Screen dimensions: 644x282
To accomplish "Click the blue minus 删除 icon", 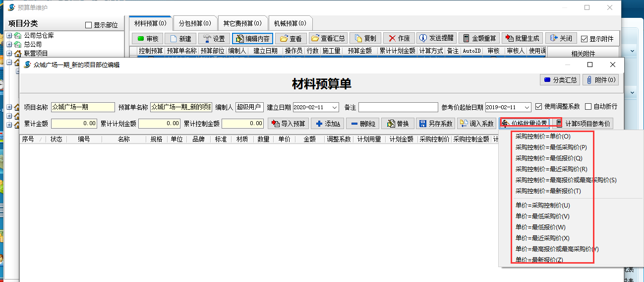I will 355,124.
